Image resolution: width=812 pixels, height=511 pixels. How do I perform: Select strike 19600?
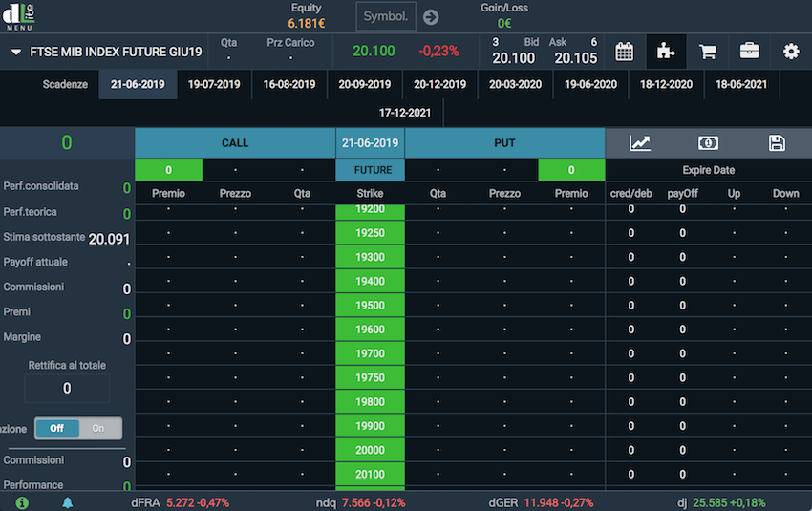(371, 330)
